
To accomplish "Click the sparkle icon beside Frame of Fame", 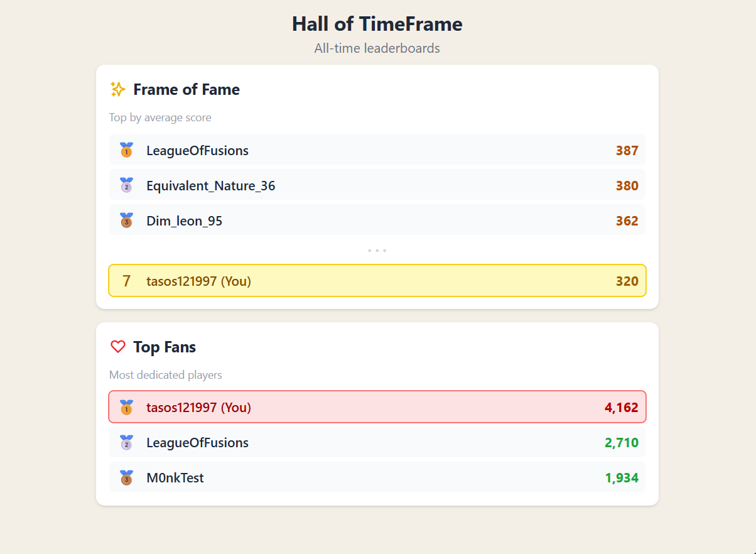I will [117, 89].
